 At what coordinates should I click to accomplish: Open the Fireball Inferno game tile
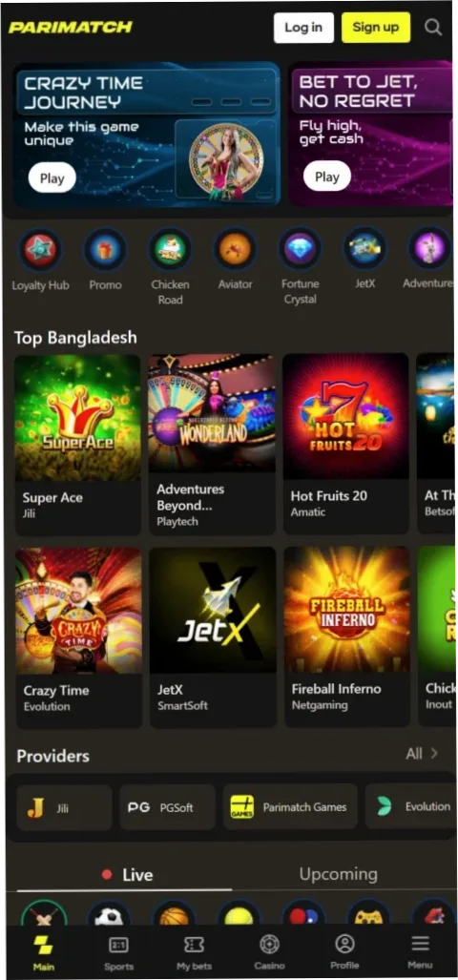346,610
